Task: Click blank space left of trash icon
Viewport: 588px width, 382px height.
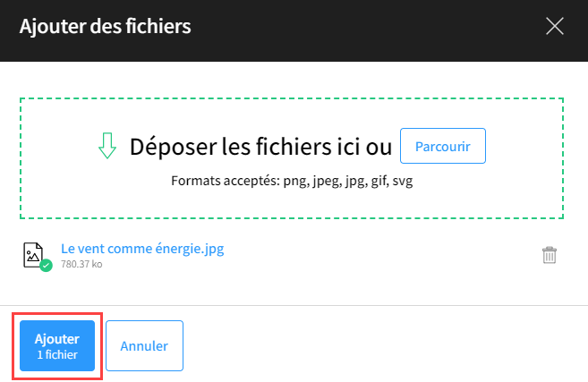Action: 382,256
